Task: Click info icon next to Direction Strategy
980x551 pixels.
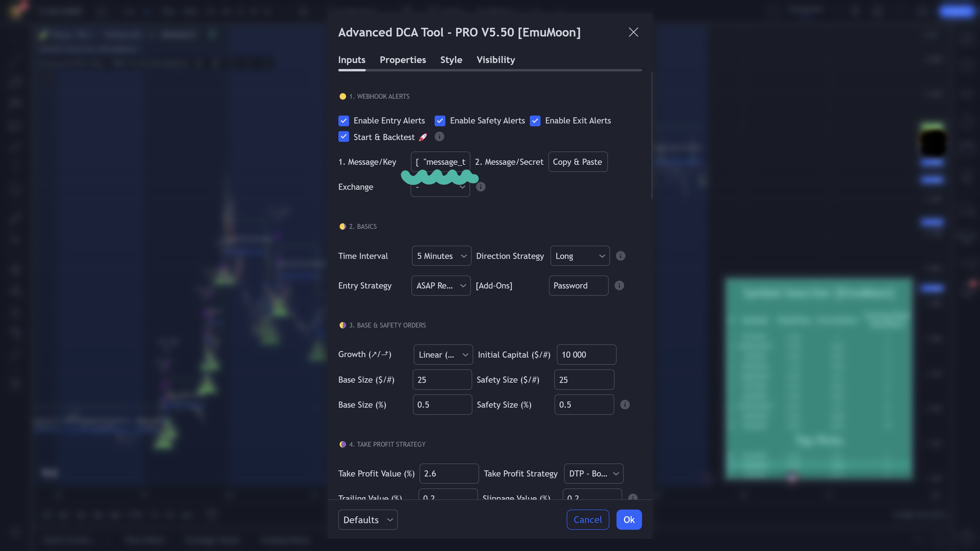Action: [620, 256]
